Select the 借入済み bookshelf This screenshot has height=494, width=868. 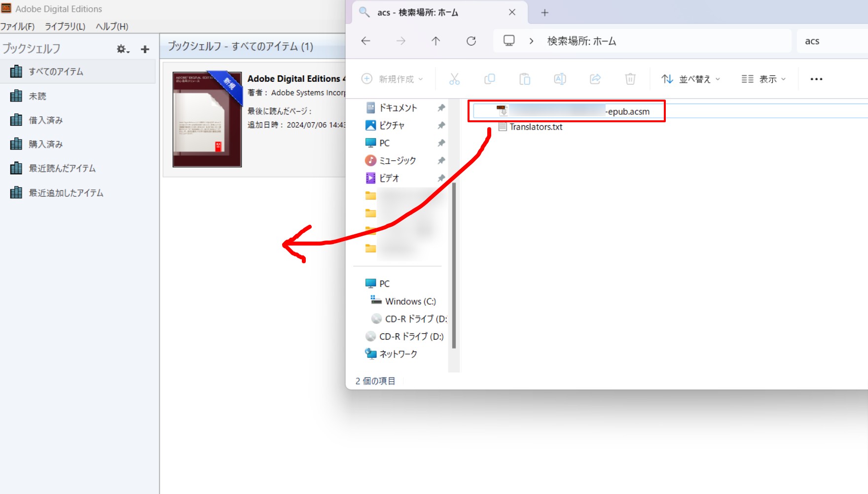78,120
